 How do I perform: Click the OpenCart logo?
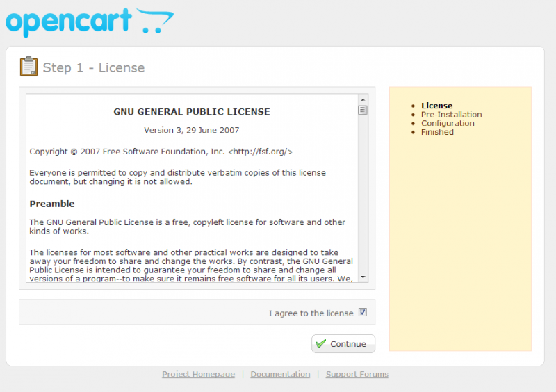pos(90,22)
